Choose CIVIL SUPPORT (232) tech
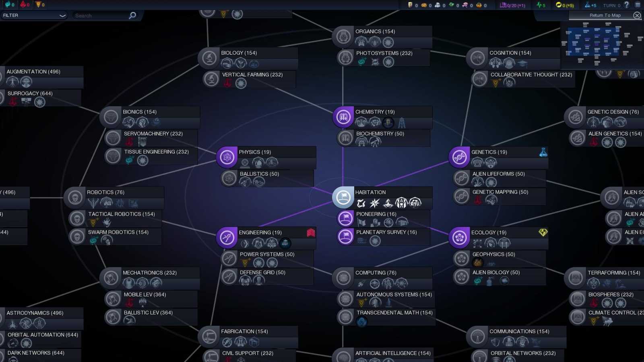Screen dimensions: 644x362 click(x=250, y=356)
